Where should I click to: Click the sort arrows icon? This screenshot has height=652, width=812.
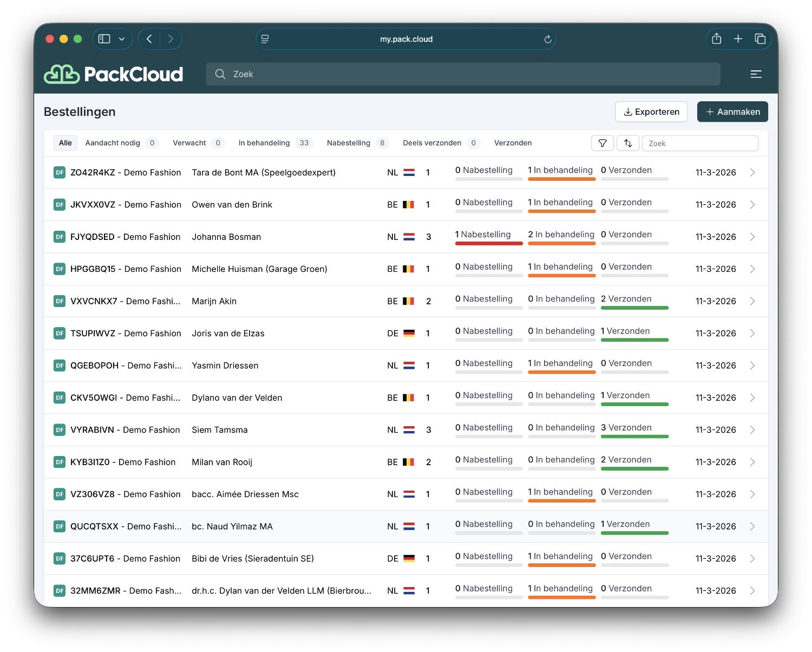628,143
